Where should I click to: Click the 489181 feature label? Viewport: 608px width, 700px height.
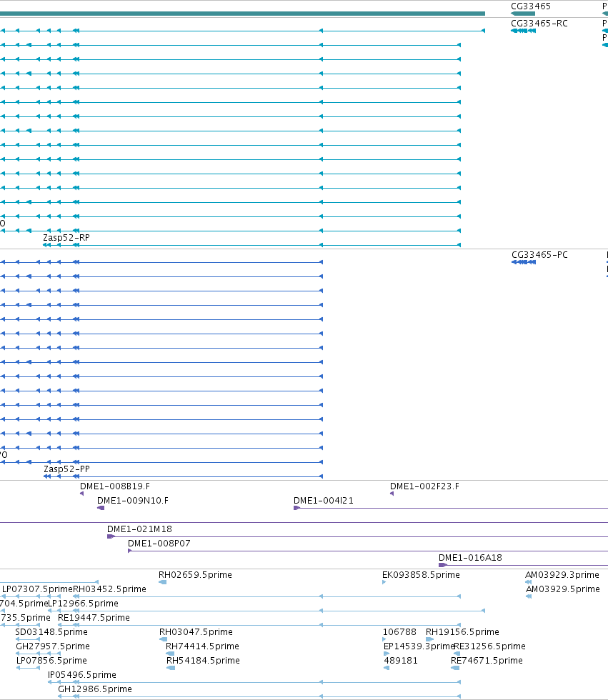401,660
